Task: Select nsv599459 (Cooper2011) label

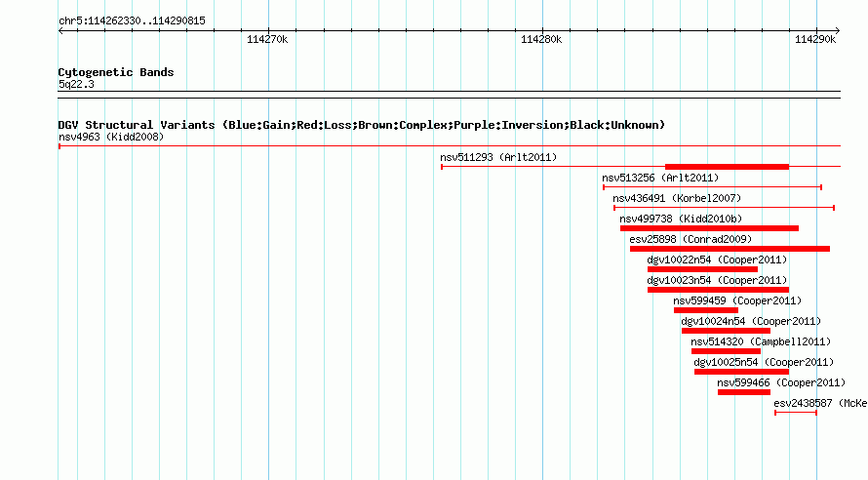Action: [x=737, y=300]
